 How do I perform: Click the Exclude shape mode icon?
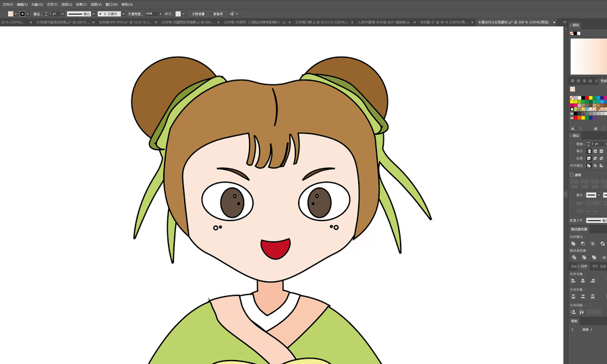pos(602,243)
